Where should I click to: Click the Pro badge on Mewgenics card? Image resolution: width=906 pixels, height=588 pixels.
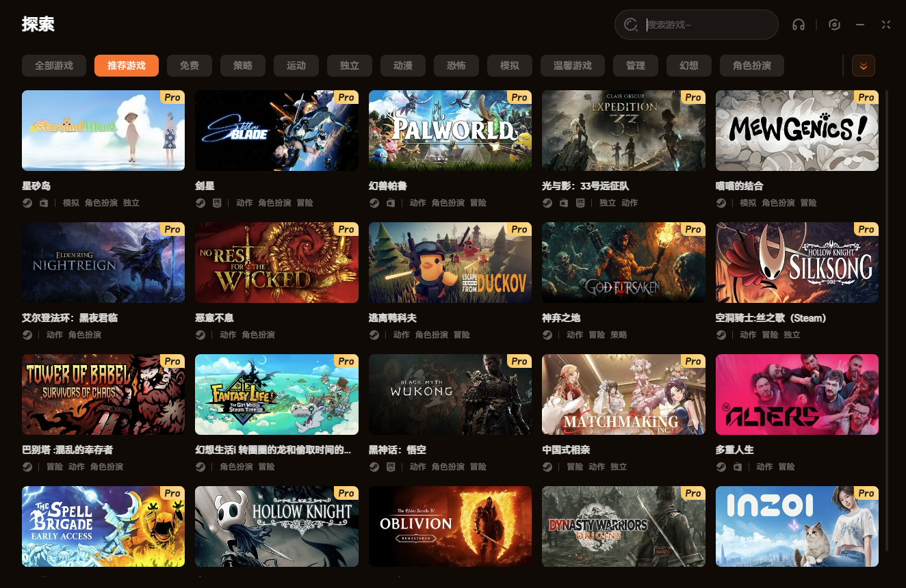pyautogui.click(x=866, y=98)
